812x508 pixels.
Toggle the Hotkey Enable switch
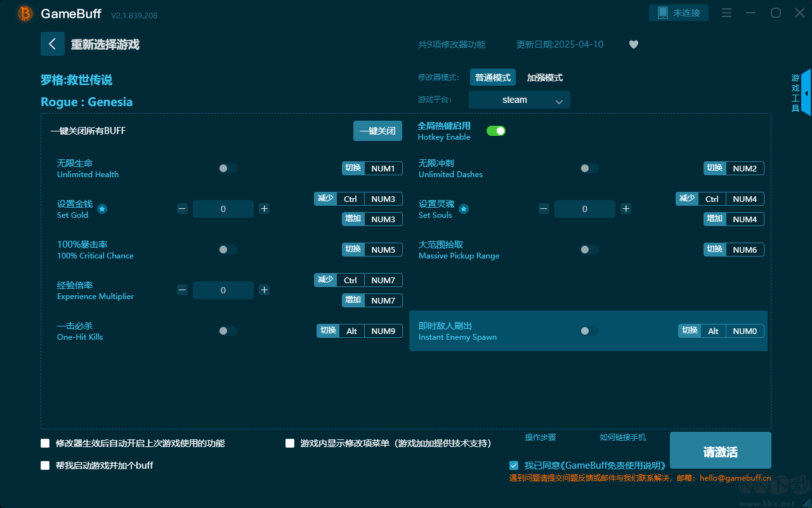[496, 131]
